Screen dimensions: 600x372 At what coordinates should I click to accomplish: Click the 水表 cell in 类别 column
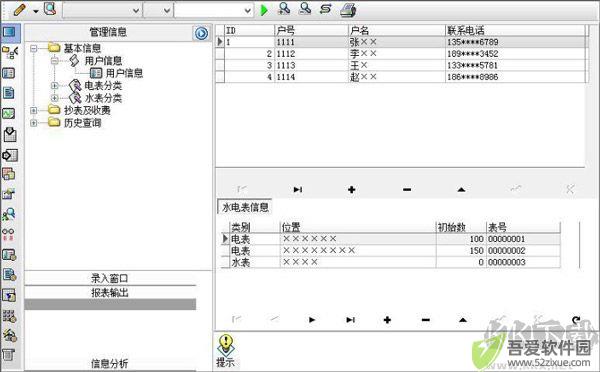[x=254, y=262]
